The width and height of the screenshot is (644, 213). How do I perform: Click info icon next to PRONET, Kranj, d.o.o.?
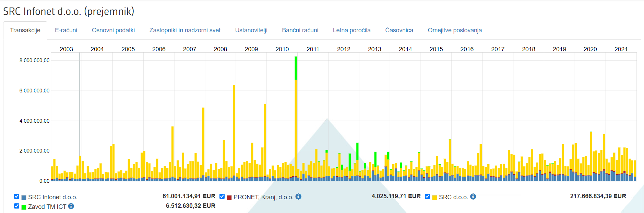pos(298,197)
